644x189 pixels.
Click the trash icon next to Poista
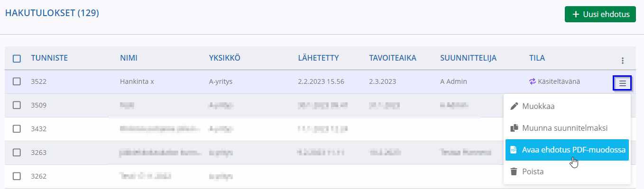(x=514, y=171)
